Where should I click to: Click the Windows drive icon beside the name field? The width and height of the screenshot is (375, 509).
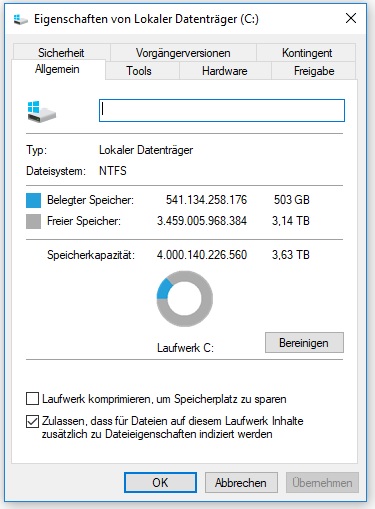tap(42, 112)
